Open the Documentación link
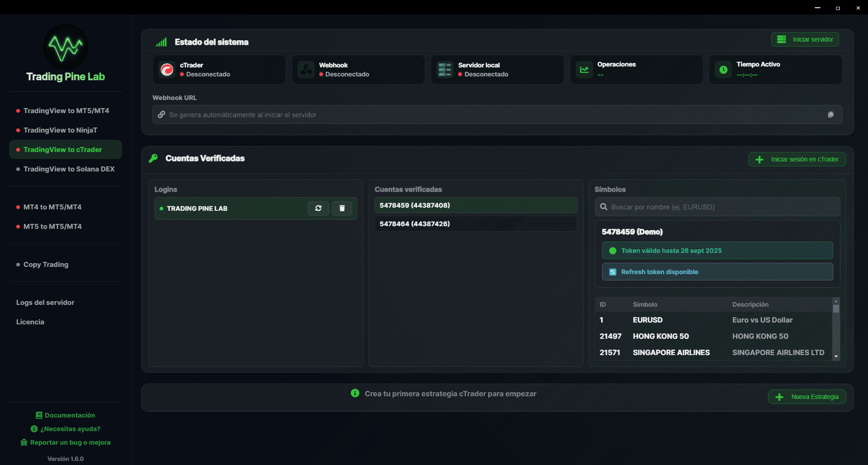The image size is (868, 465). (65, 415)
